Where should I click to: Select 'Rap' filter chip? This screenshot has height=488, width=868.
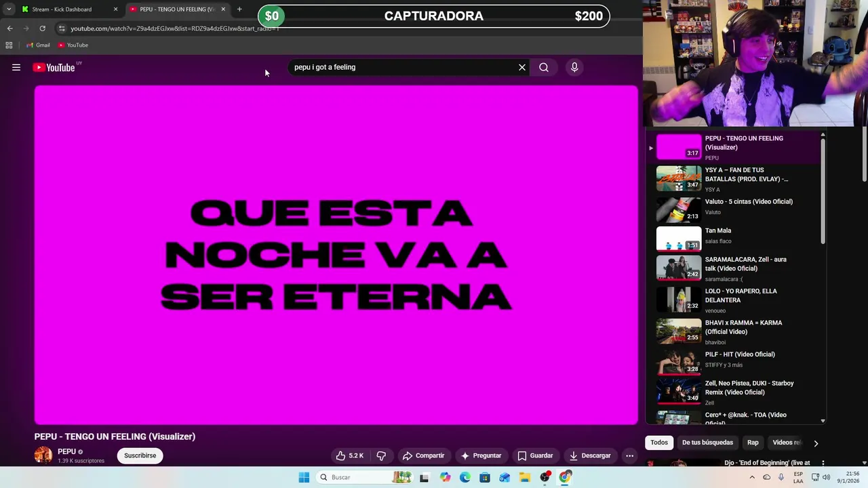[x=753, y=443]
